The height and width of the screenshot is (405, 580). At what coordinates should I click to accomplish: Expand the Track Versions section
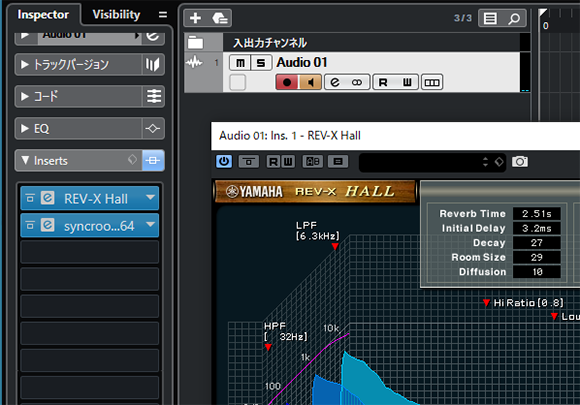pyautogui.click(x=24, y=65)
